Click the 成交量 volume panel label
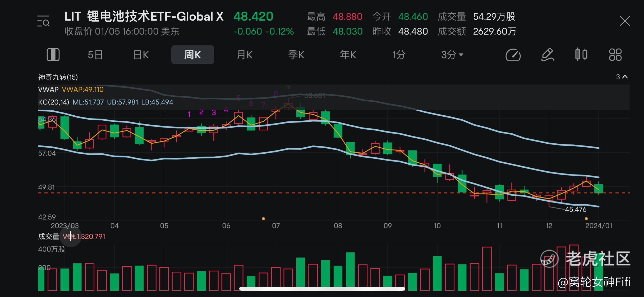Screen dimensions: 644x297 click(x=49, y=236)
